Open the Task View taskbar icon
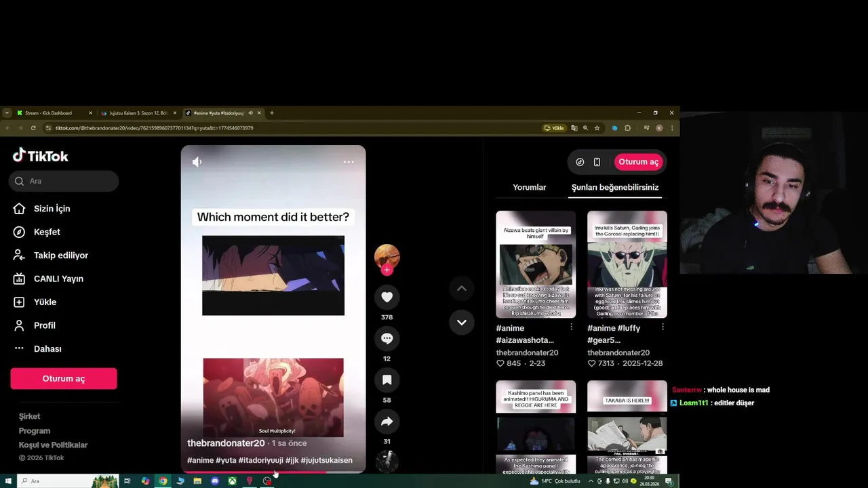The height and width of the screenshot is (488, 868). pos(127,481)
